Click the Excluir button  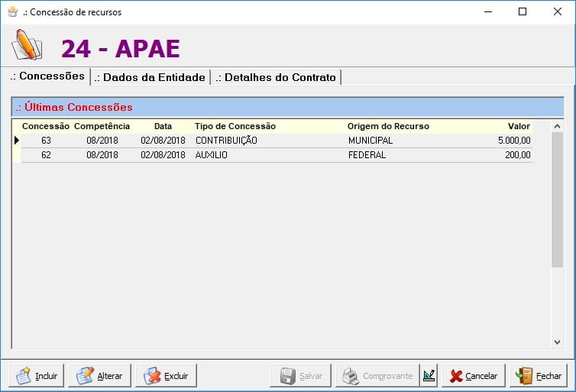(x=167, y=376)
